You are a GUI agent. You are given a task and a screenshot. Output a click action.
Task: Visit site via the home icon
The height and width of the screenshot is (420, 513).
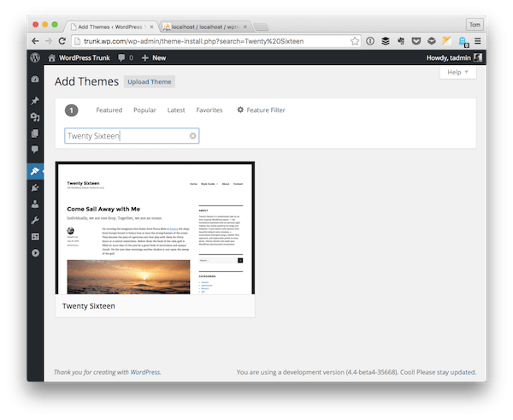pyautogui.click(x=51, y=58)
